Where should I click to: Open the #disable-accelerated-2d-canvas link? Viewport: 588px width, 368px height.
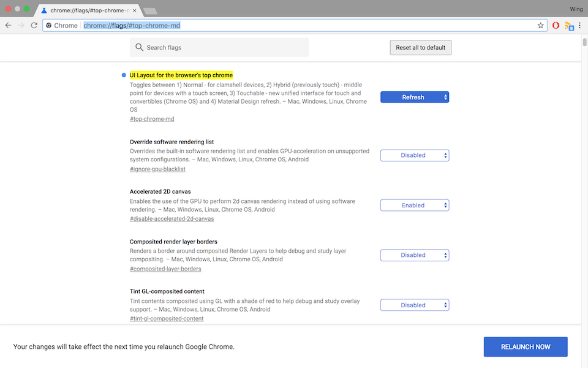click(x=171, y=219)
